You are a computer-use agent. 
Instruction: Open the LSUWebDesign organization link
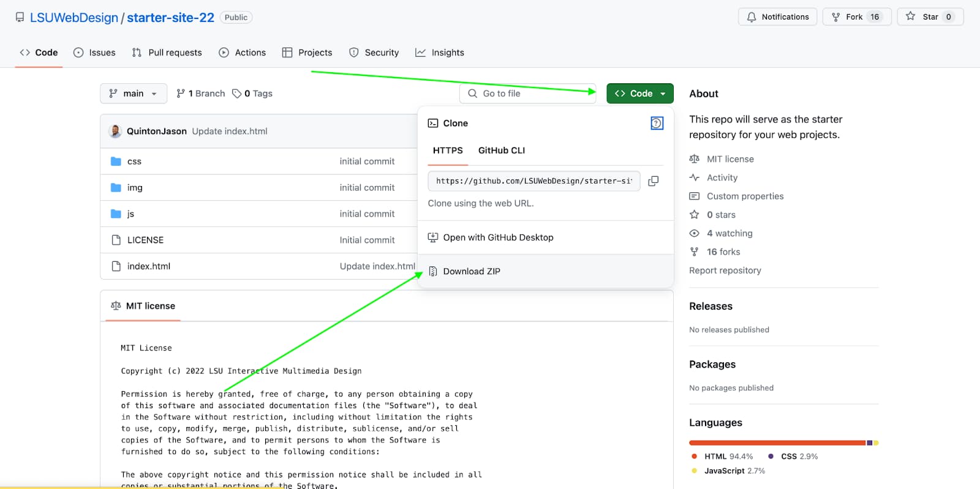click(x=73, y=18)
